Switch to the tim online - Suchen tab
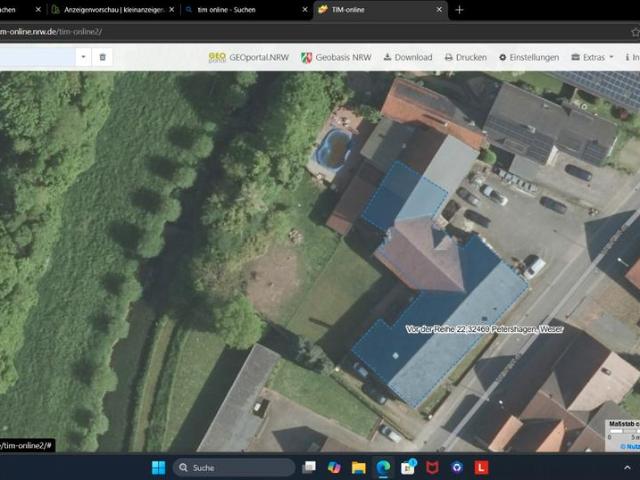 (227, 10)
